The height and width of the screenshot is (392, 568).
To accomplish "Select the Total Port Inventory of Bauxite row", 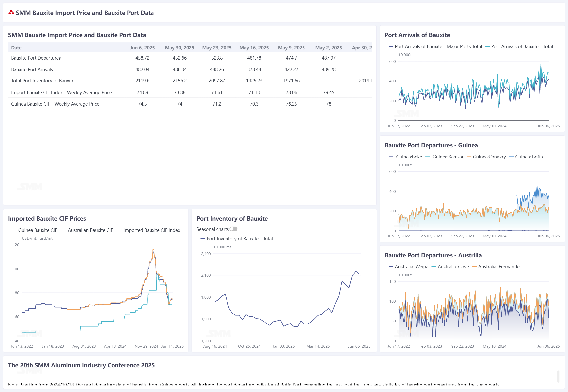I will tap(190, 81).
